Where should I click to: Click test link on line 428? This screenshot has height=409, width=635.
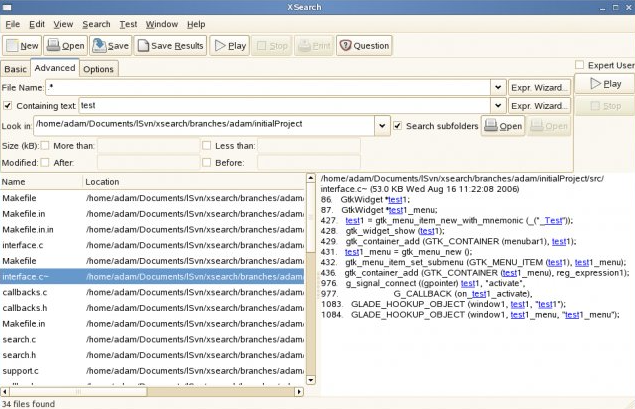(427, 231)
